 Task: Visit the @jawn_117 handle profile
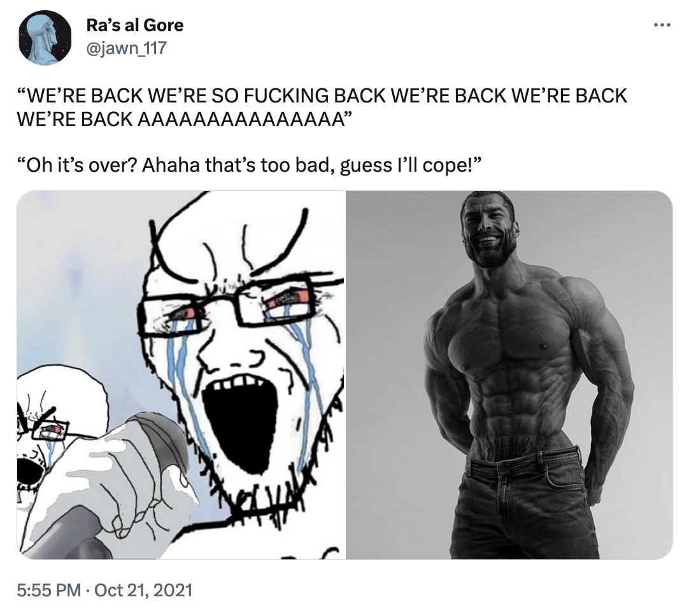click(x=127, y=48)
